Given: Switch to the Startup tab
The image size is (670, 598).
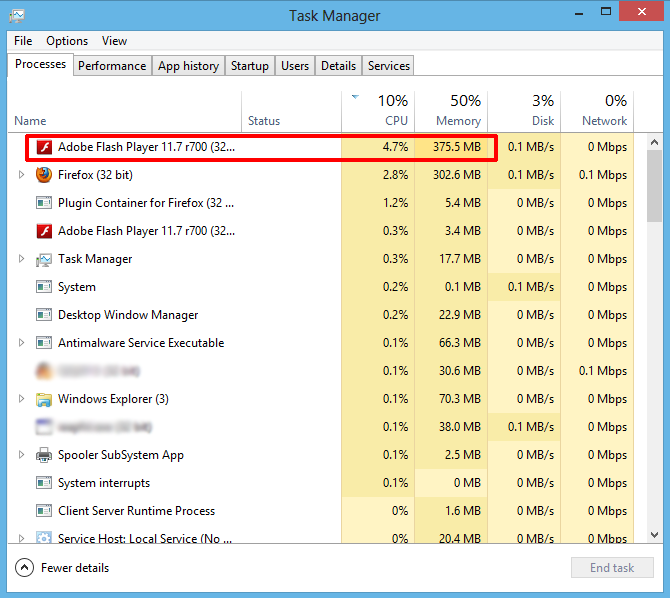Looking at the screenshot, I should coord(250,66).
